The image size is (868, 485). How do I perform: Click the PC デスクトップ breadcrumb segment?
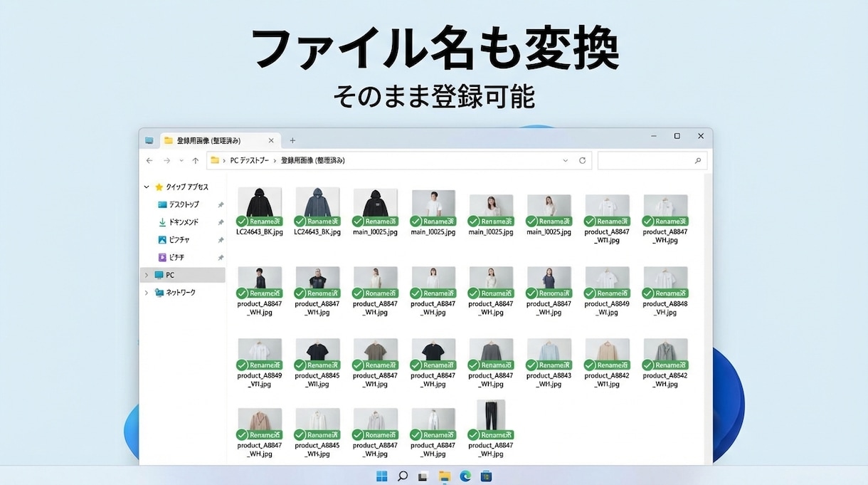(x=249, y=161)
